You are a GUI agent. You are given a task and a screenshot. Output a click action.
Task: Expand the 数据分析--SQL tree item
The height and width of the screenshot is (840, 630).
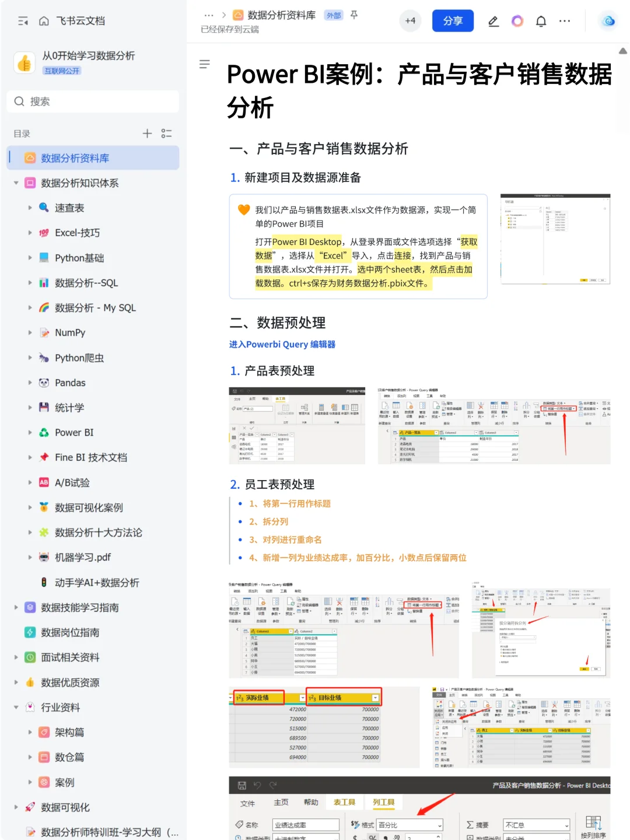click(30, 283)
